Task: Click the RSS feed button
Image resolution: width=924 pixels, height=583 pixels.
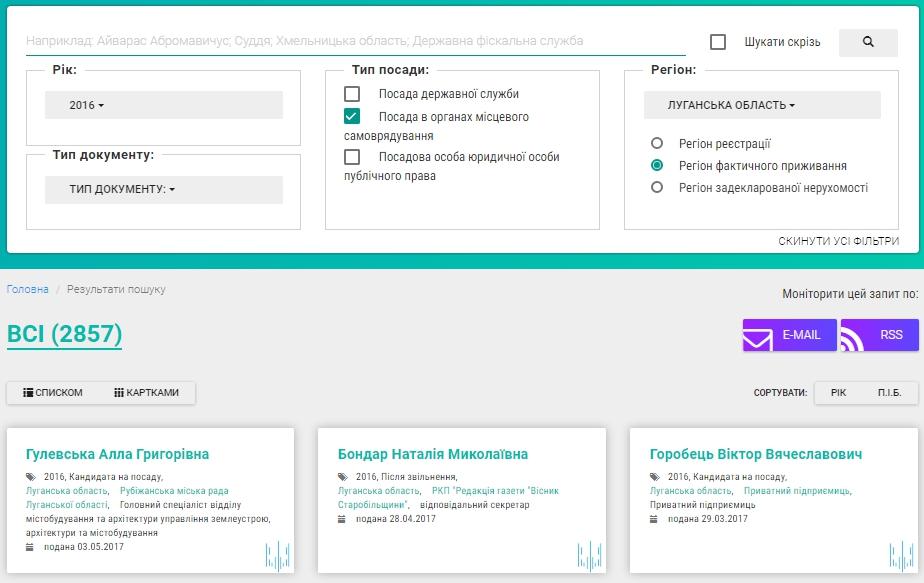Action: (879, 335)
